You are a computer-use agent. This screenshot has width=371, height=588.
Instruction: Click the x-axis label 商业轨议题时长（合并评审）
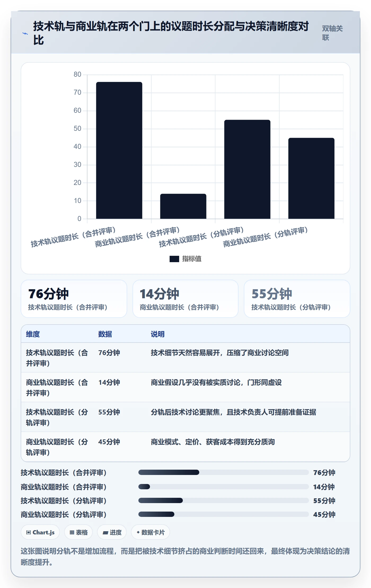click(137, 237)
